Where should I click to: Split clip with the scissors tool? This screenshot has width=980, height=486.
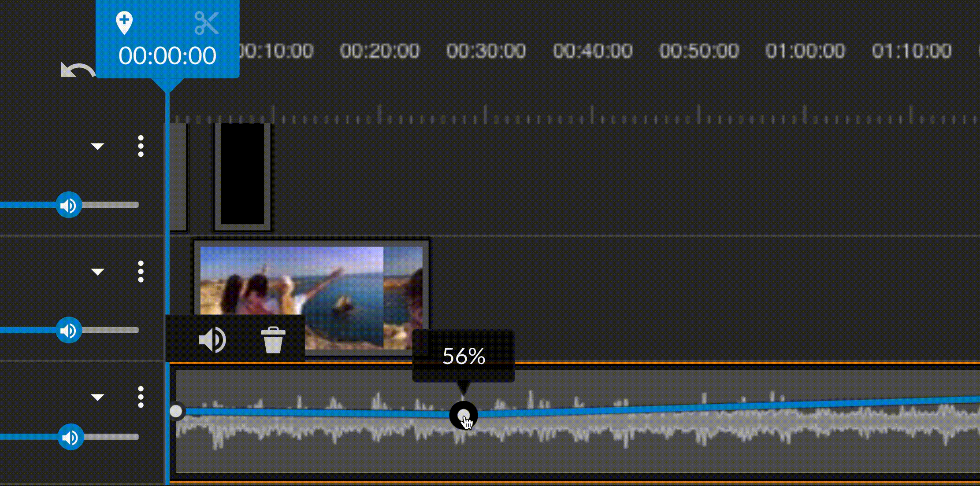tap(206, 23)
